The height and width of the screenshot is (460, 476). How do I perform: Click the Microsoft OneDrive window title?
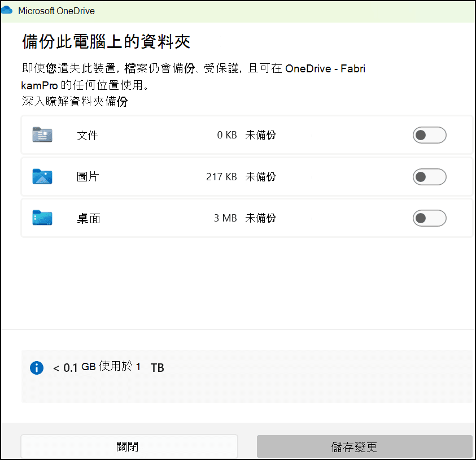click(56, 11)
